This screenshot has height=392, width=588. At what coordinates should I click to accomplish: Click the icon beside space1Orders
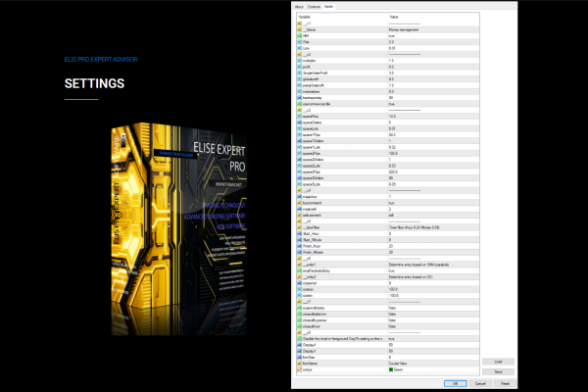(x=299, y=141)
